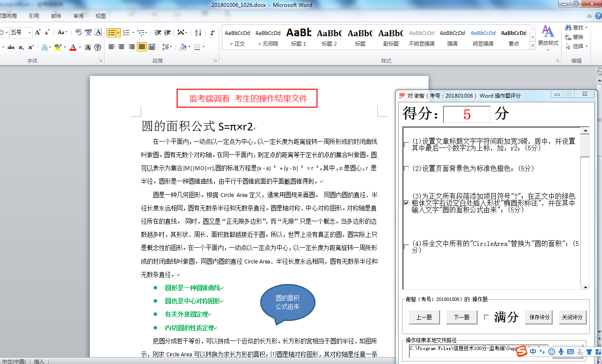This screenshot has height=364, width=602.
Task: Select the 标题 1 style
Action: pyautogui.click(x=299, y=37)
